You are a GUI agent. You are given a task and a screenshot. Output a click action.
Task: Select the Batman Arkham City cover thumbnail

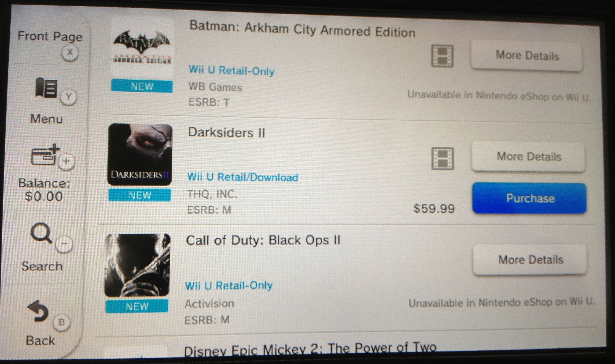pyautogui.click(x=142, y=47)
